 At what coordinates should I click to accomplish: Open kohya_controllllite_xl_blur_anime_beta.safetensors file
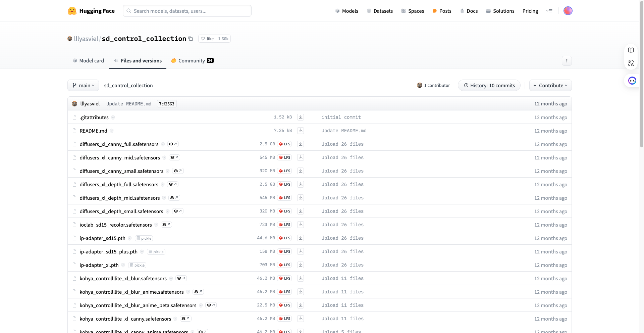pos(138,305)
